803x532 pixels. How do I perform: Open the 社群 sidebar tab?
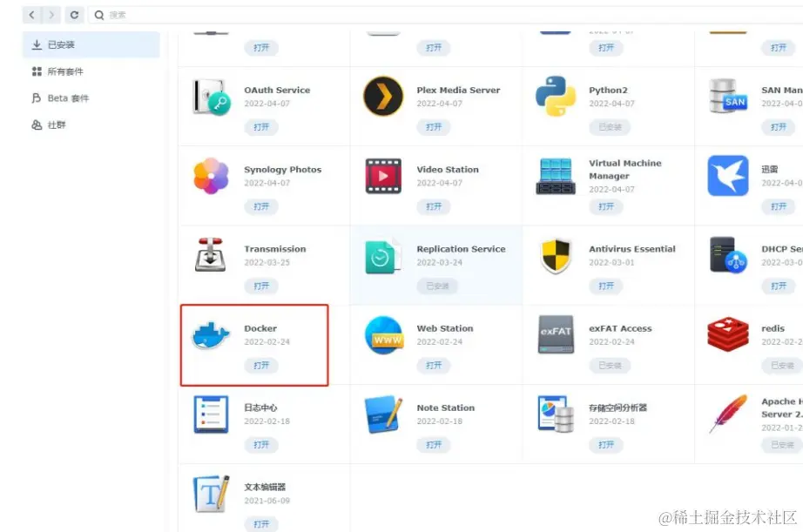pyautogui.click(x=91, y=125)
